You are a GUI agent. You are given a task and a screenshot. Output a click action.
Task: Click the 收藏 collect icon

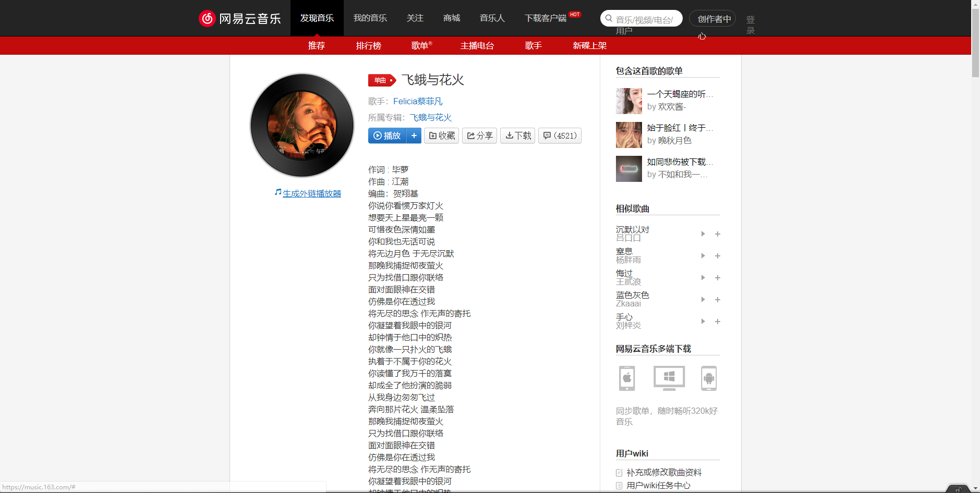(441, 135)
